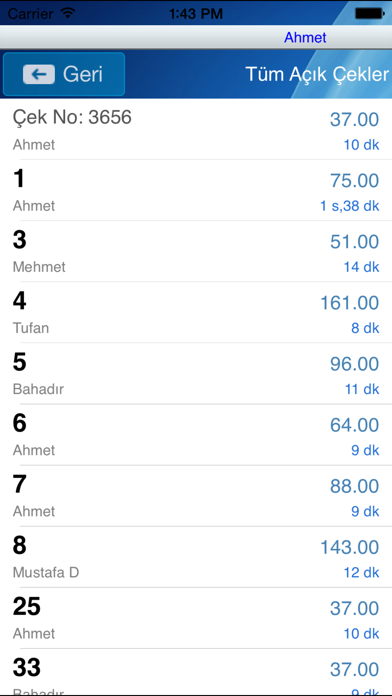Tap the 1 s,38 dk elapsed time

[350, 206]
